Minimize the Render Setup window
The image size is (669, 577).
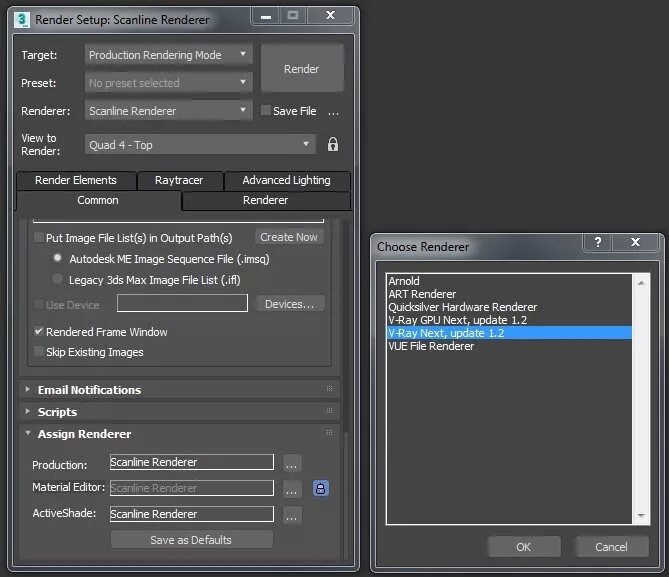(266, 16)
